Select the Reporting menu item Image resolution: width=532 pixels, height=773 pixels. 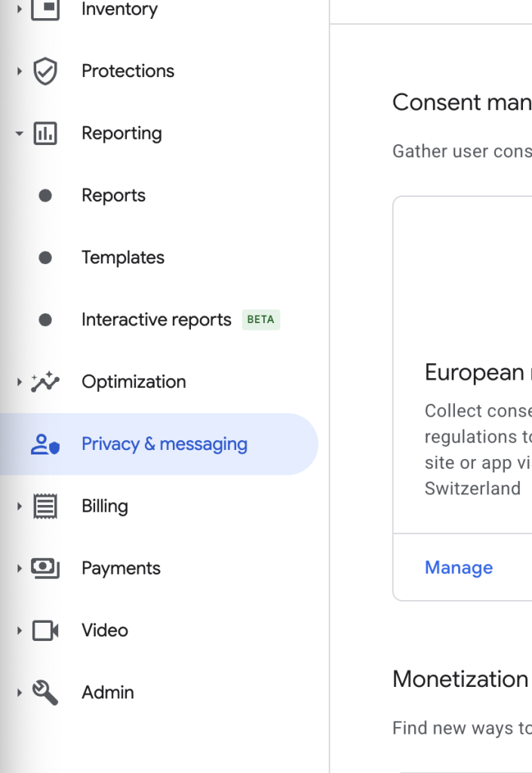[x=121, y=134]
